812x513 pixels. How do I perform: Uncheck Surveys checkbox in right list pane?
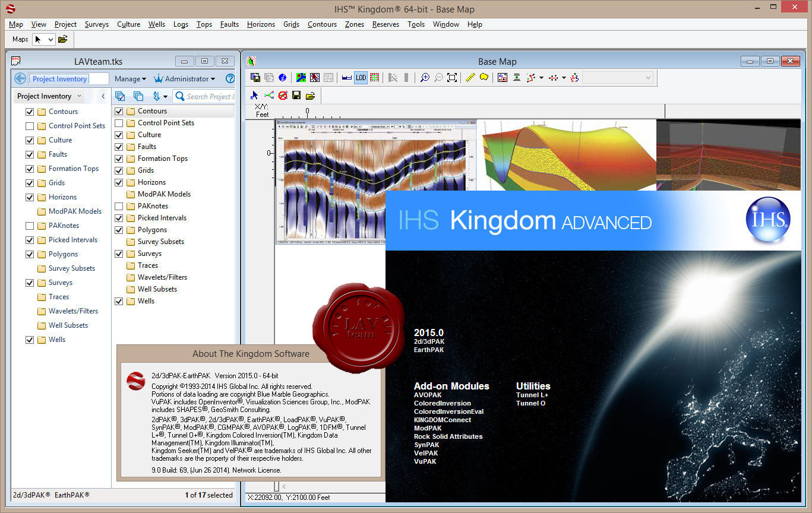click(119, 254)
